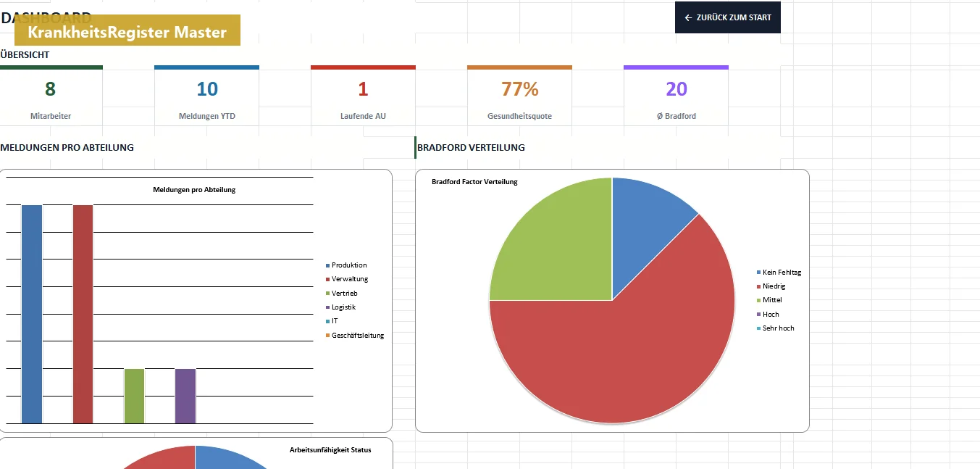Select the Gesundheitsquote value 77%
Viewport: 980px width, 469px height.
[520, 89]
